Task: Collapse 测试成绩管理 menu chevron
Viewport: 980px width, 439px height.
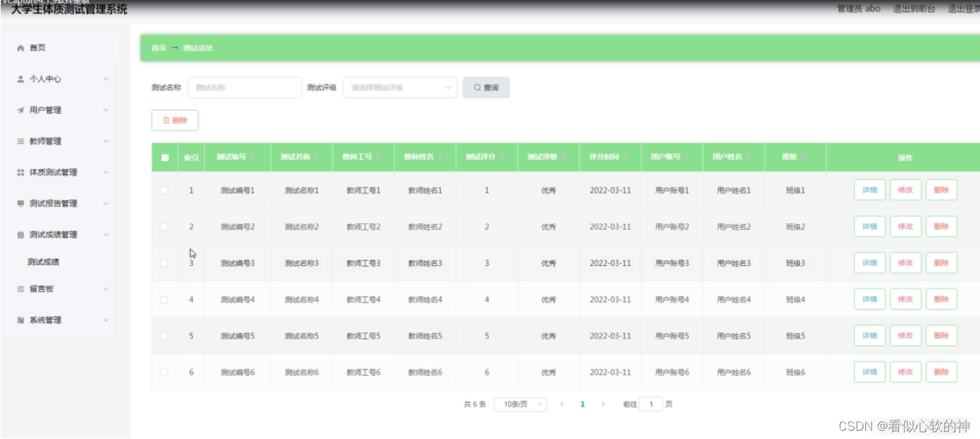Action: (106, 235)
